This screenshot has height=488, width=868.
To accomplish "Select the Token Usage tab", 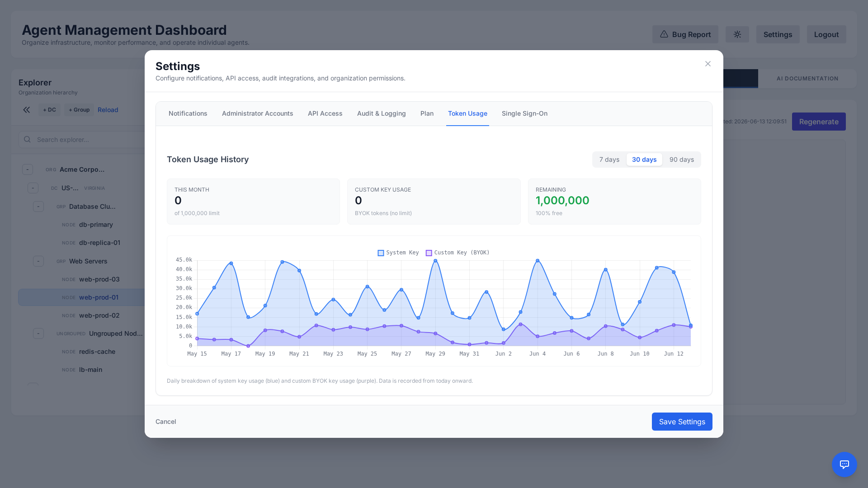I will (467, 113).
